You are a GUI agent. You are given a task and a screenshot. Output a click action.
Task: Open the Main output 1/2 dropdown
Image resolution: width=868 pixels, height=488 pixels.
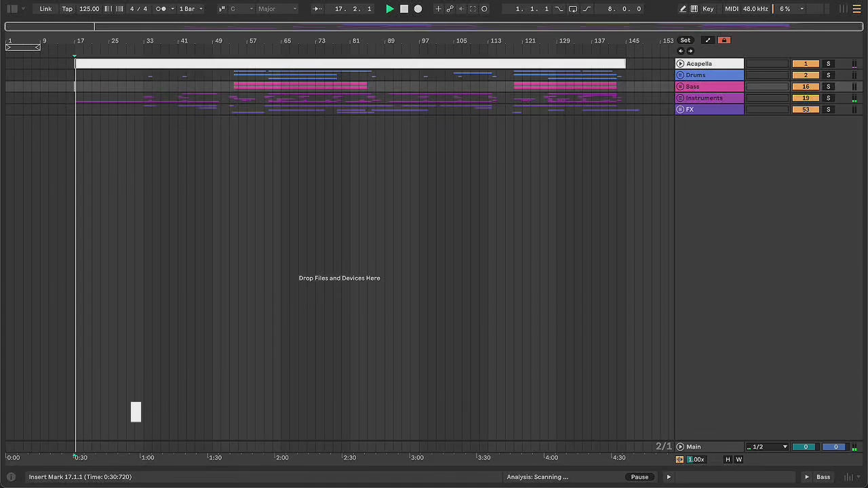point(767,447)
